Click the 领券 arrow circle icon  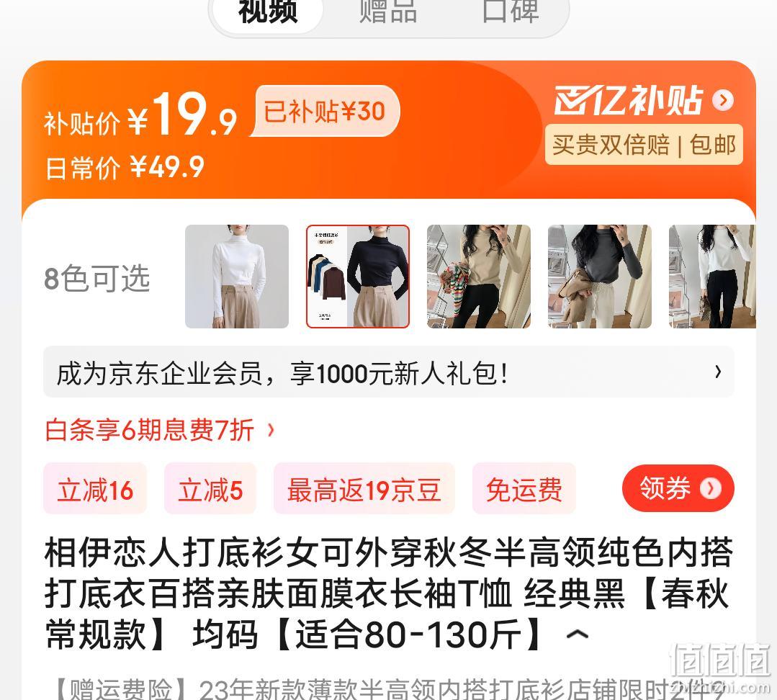pos(711,488)
